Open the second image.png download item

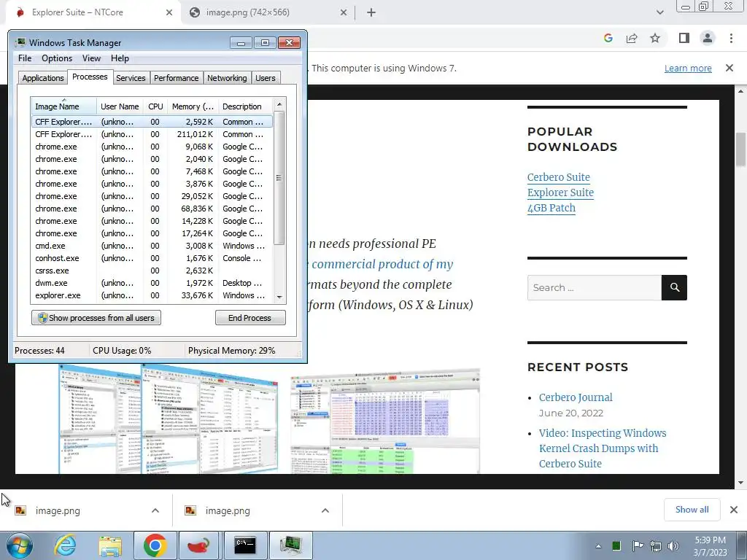[x=228, y=510]
